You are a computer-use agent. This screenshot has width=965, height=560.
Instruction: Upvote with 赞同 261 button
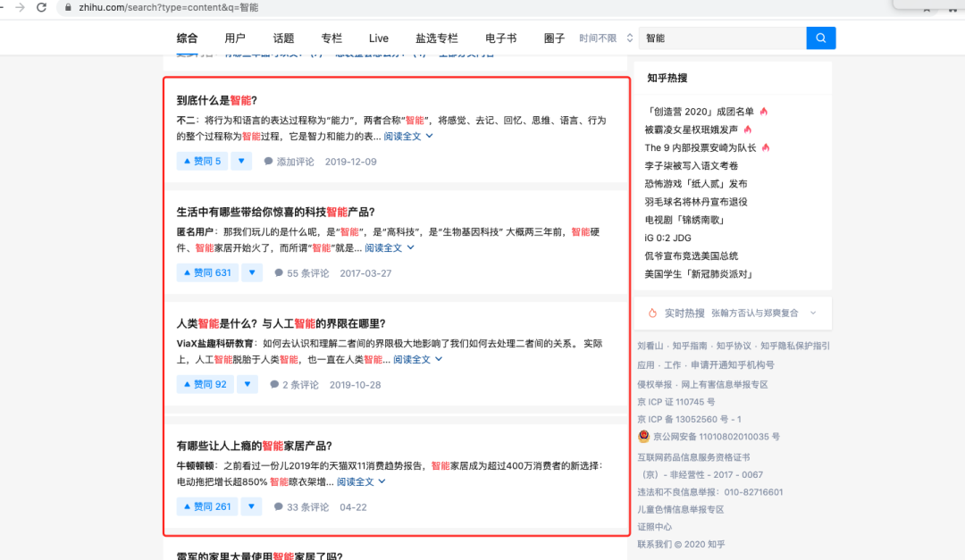pos(206,506)
